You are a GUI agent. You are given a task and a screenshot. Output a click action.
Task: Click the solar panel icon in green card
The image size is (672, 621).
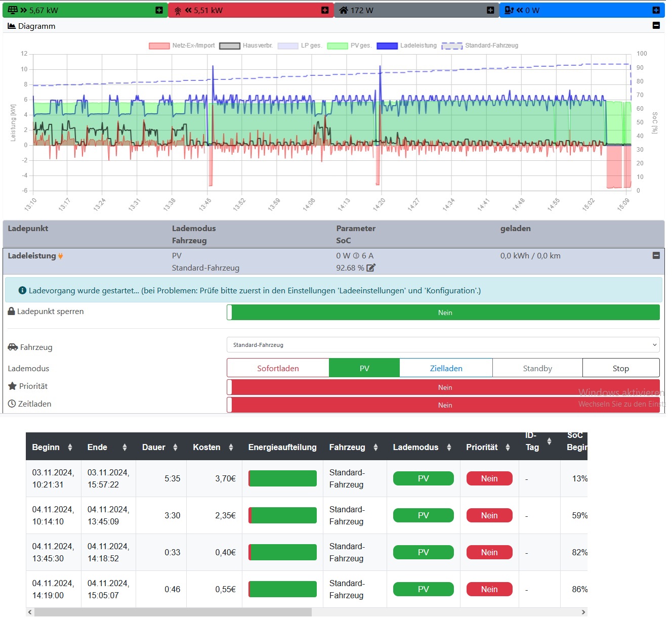coord(13,10)
